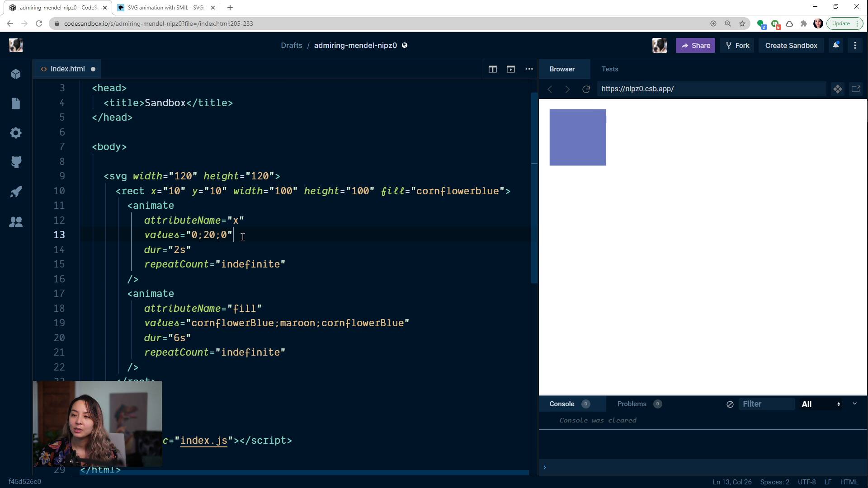Open the Live collaboration people icon
868x488 pixels.
[x=16, y=222]
